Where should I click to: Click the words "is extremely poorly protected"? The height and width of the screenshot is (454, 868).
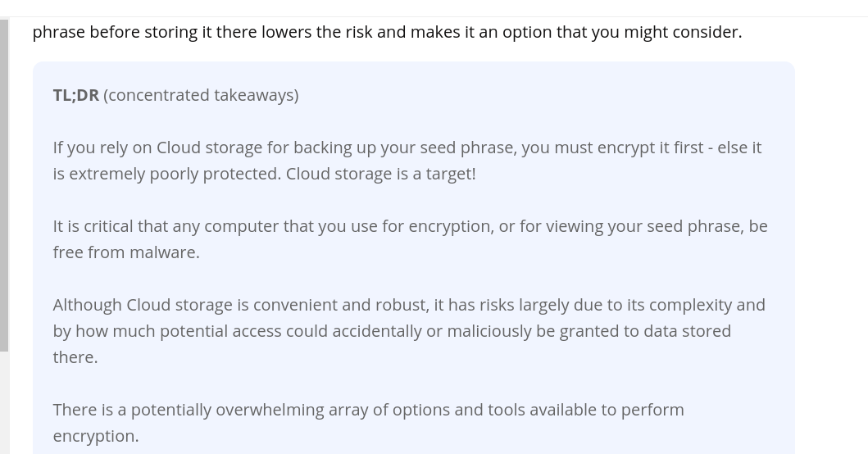pyautogui.click(x=166, y=174)
